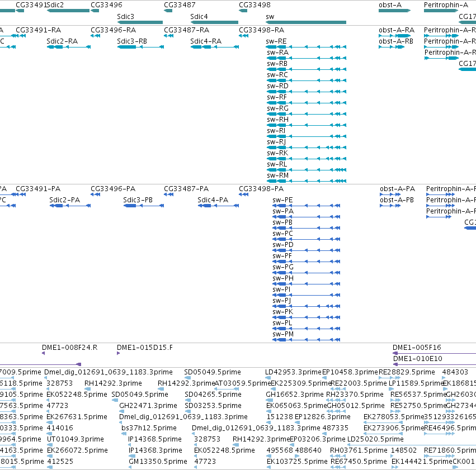Select the sw-RM transcript label
The height and width of the screenshot is (470, 476).
(x=278, y=175)
